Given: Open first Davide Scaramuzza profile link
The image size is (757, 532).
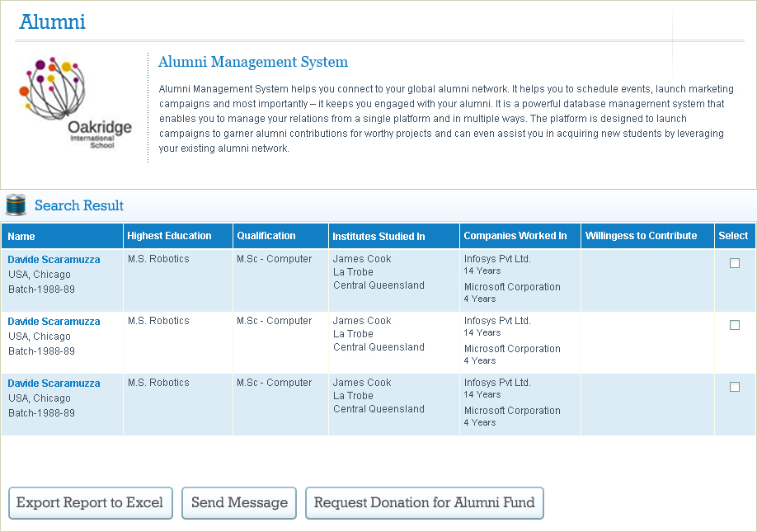Looking at the screenshot, I should 54,260.
